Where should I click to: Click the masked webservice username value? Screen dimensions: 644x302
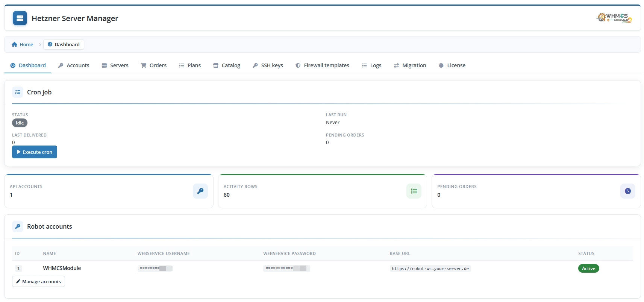[155, 269]
